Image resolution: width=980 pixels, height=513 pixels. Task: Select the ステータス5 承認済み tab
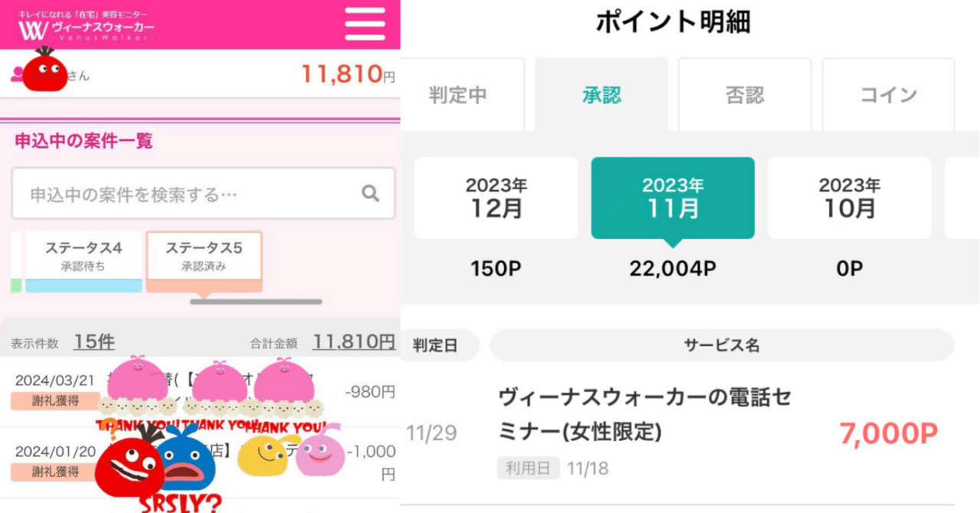[204, 256]
